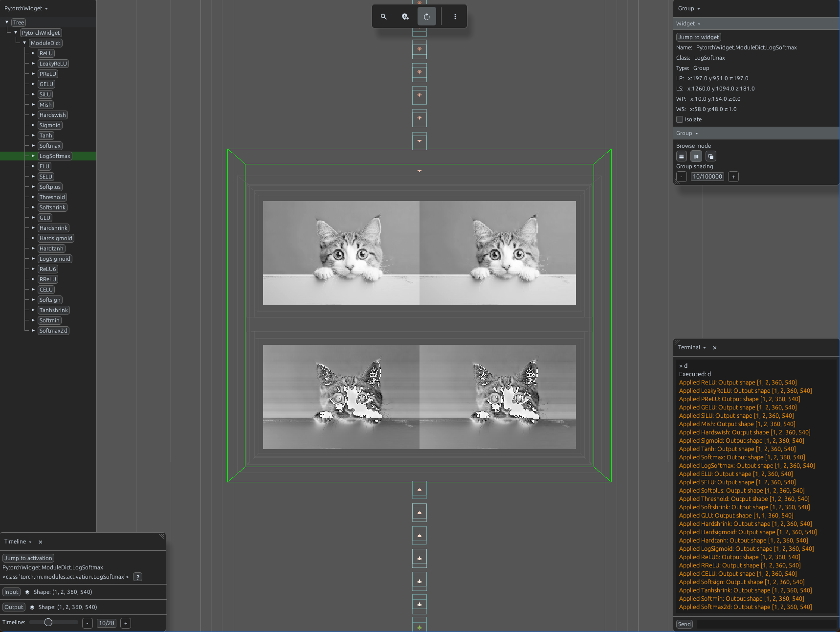This screenshot has width=840, height=632.
Task: Expand the LogSoftmax tree node
Action: pos(33,156)
